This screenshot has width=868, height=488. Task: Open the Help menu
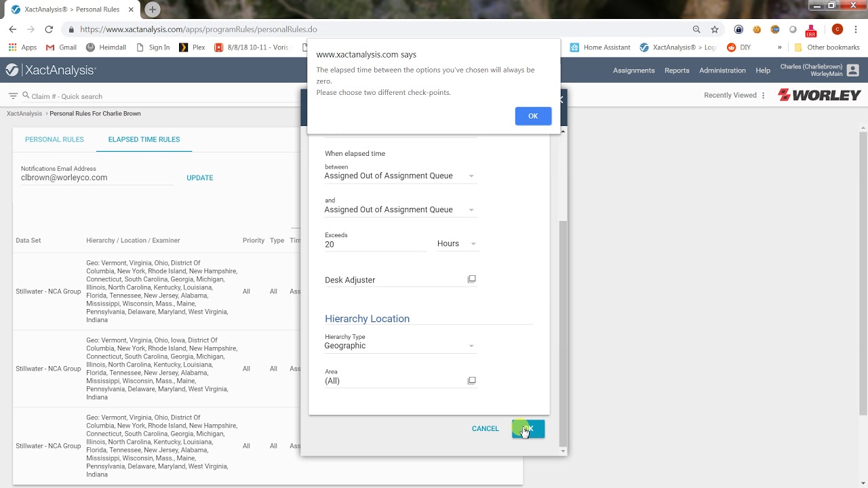click(x=763, y=70)
